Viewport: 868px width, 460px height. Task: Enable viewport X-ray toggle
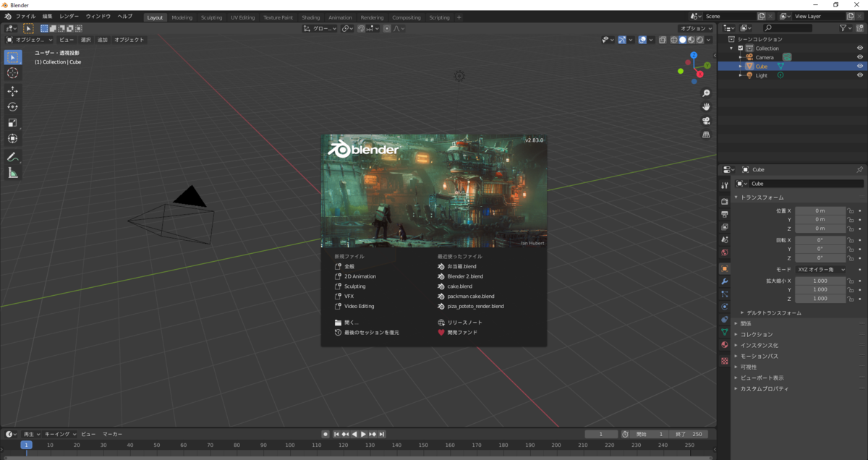[663, 40]
